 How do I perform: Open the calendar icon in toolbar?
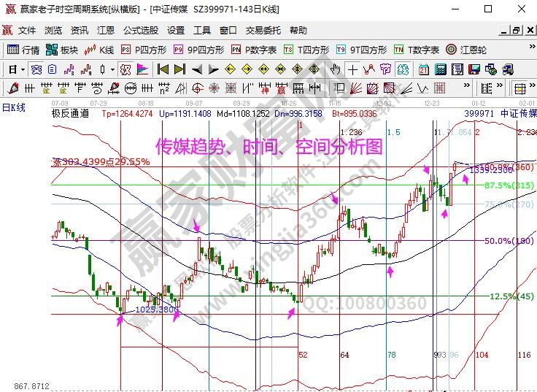424,69
